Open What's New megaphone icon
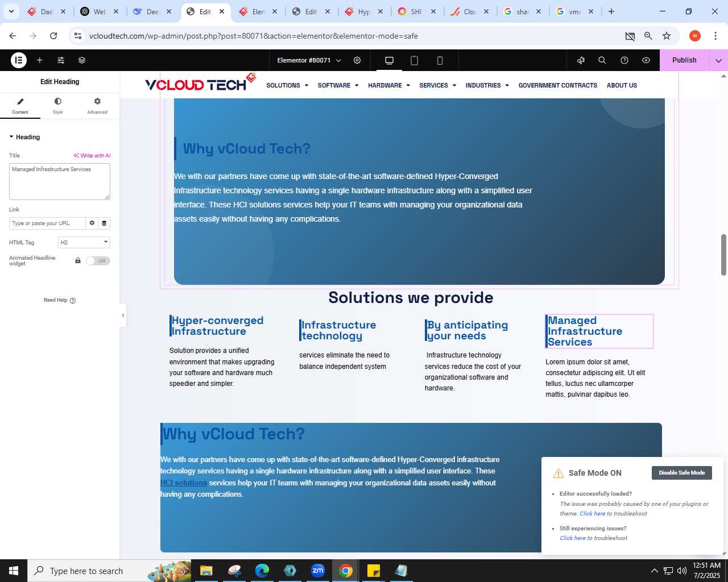 (x=581, y=60)
